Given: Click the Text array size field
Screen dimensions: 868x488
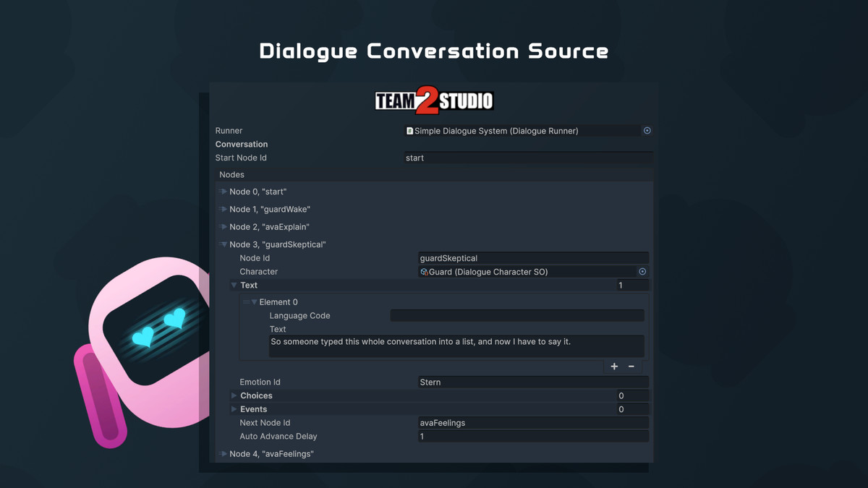Looking at the screenshot, I should pos(632,286).
